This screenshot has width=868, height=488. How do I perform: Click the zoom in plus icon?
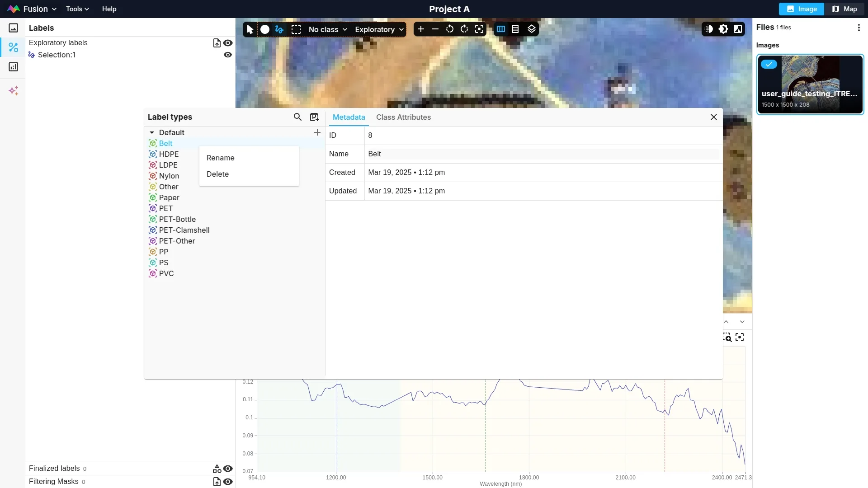tap(420, 29)
